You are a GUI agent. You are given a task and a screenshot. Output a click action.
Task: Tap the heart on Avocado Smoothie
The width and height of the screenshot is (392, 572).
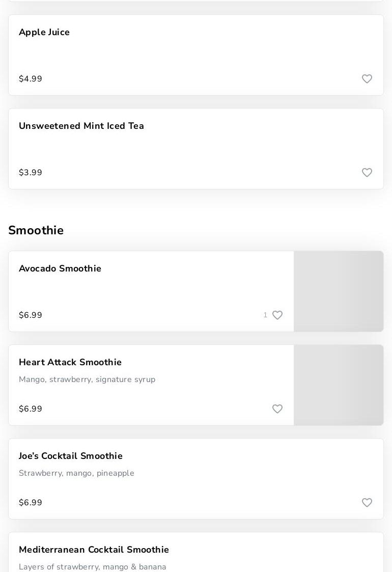pos(277,315)
